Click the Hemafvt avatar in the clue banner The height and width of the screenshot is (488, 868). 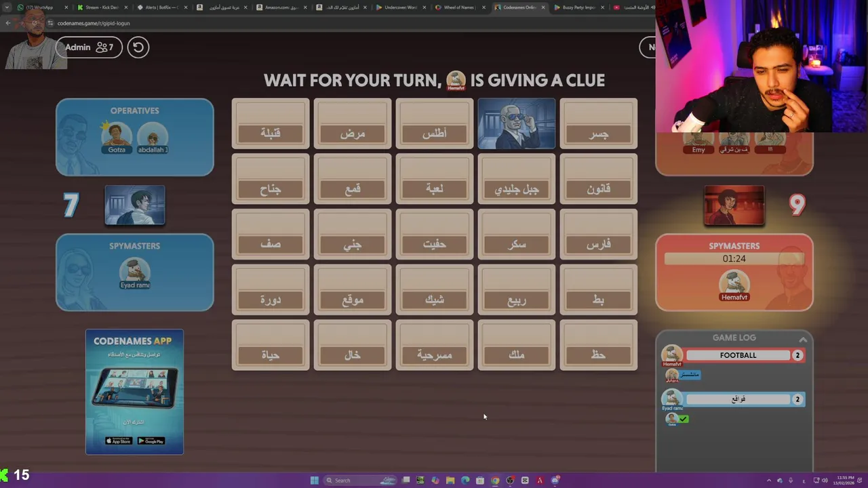456,80
